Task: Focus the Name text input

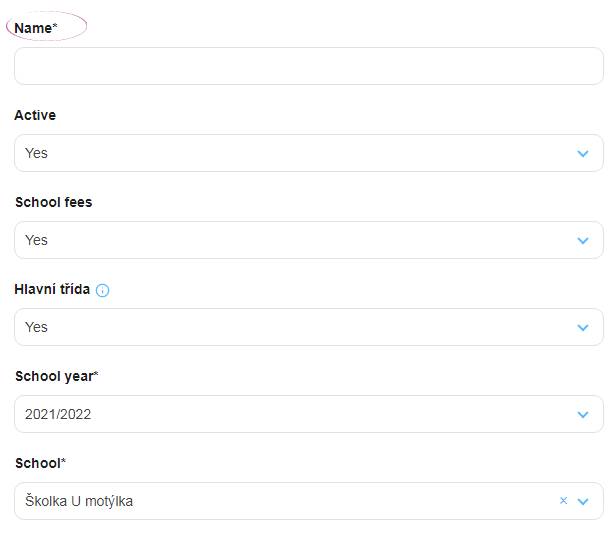Action: [309, 66]
